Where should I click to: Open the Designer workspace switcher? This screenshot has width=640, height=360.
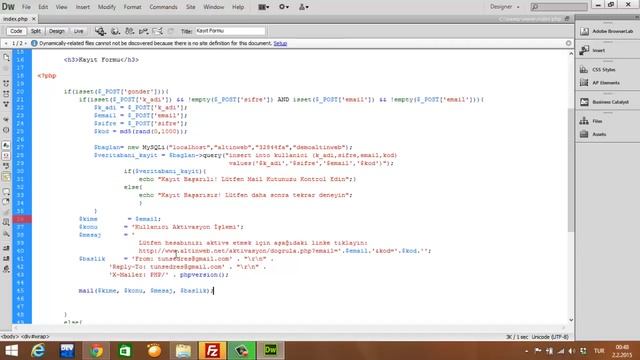504,7
